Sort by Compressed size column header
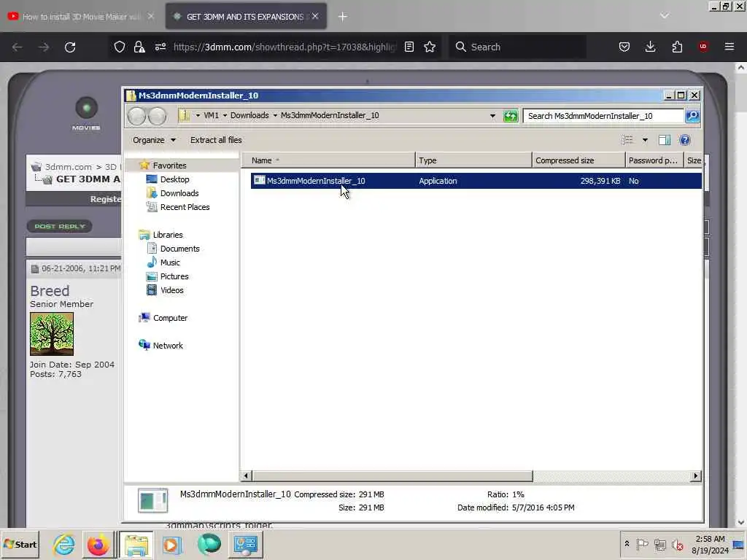The width and height of the screenshot is (747, 560). 578,160
